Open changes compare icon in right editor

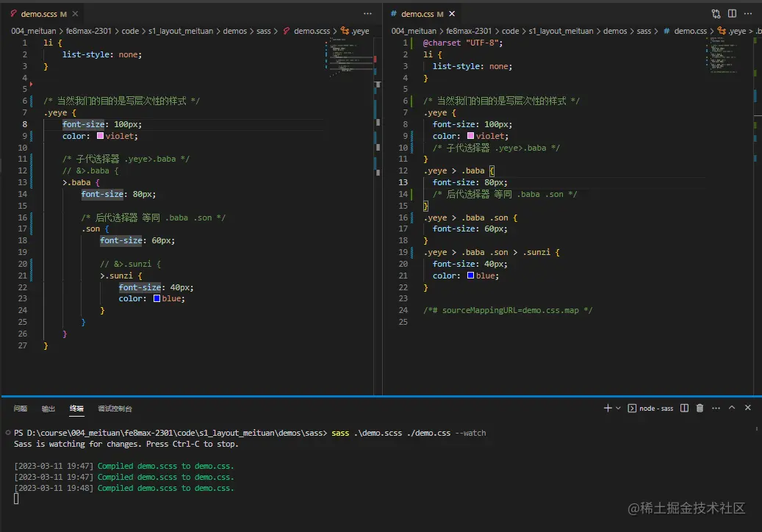(x=716, y=14)
